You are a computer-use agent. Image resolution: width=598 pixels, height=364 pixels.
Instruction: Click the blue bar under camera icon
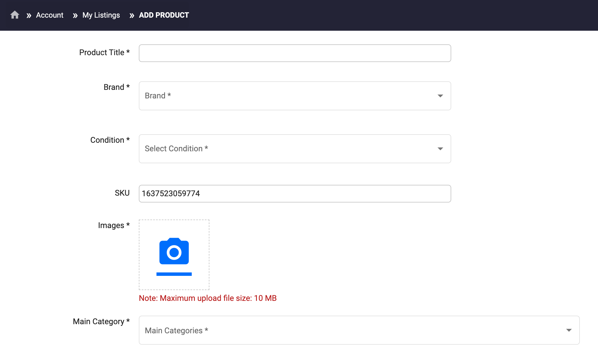coord(174,274)
